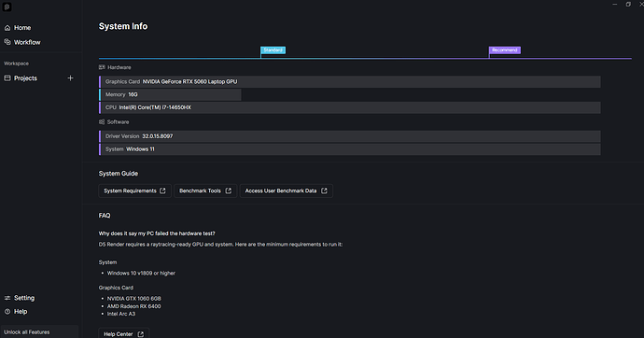Click the external link icon on Benchmark Tools
Image resolution: width=644 pixels, height=338 pixels.
pos(229,190)
